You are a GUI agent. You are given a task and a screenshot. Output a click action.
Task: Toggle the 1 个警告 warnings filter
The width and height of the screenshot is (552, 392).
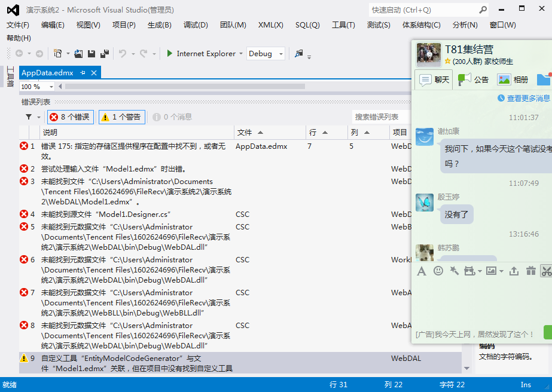[122, 117]
